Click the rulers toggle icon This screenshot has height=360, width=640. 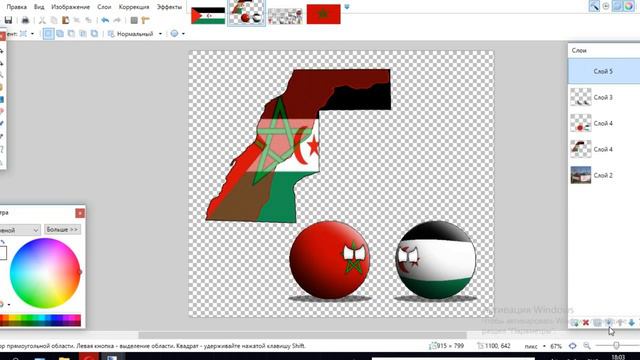click(145, 20)
